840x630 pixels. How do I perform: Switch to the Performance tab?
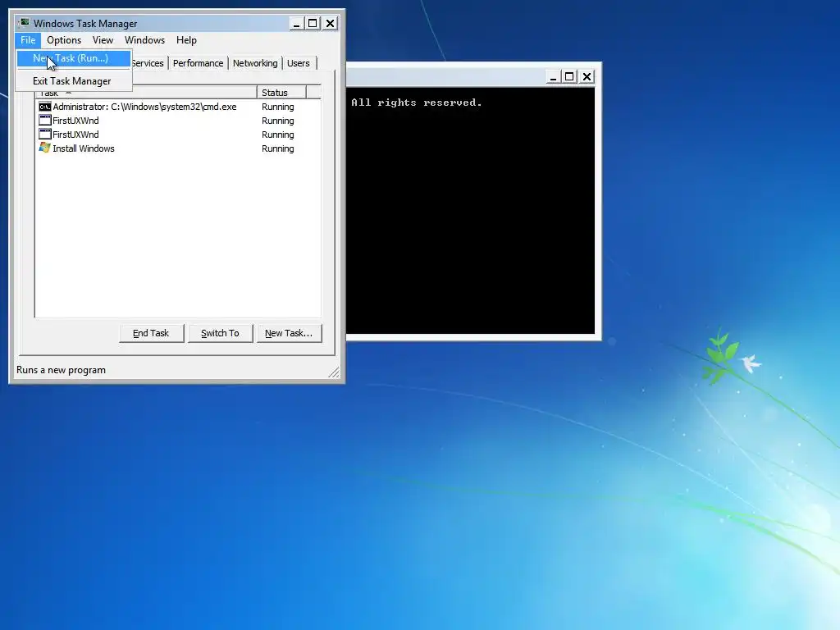[199, 63]
